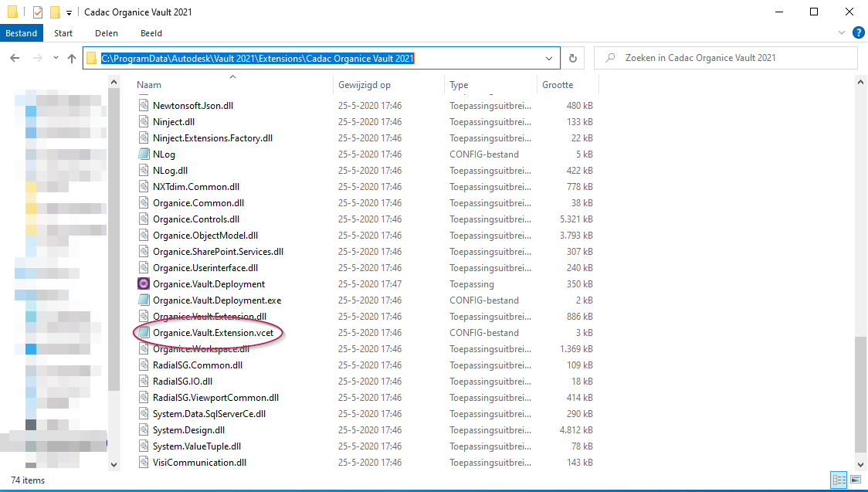Select System.Data.SqlServerCe.dll file name
Image resolution: width=868 pixels, height=492 pixels.
click(x=209, y=414)
